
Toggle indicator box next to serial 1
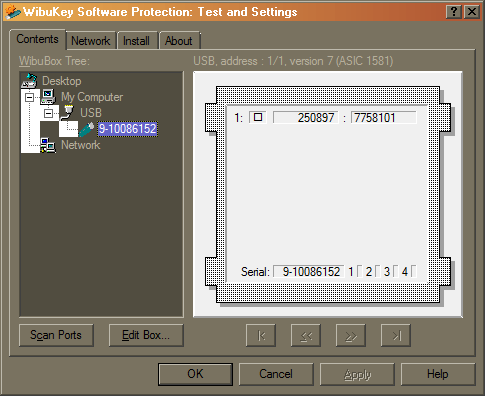pos(360,271)
